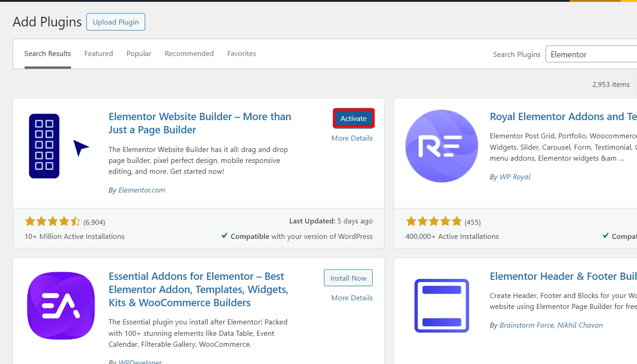Open the Elementor Website Builder title link

pos(200,123)
